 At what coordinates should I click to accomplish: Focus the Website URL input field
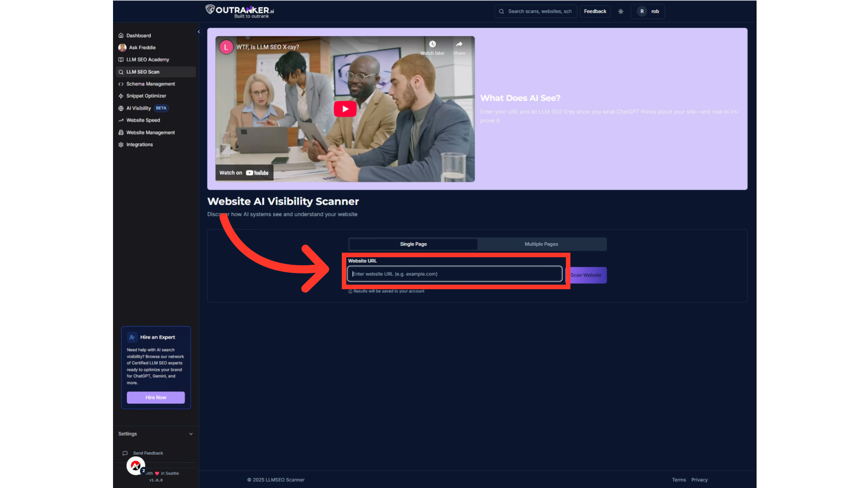[454, 274]
